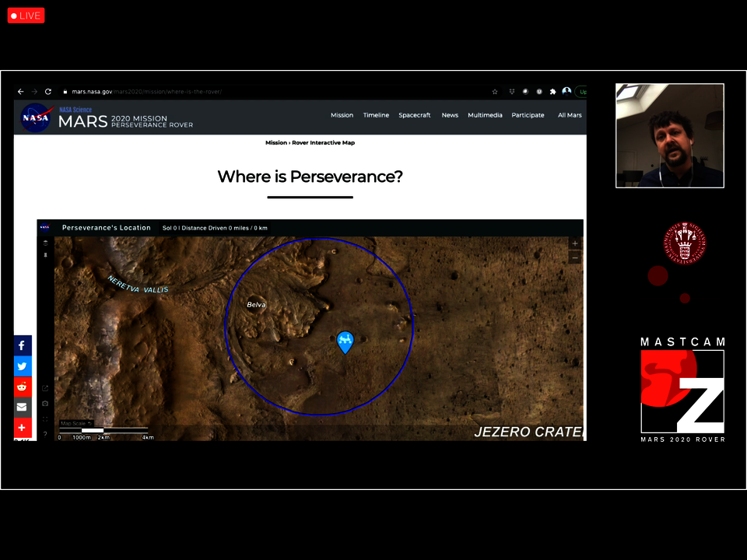Click the small NASA logo in map header

coord(45,228)
